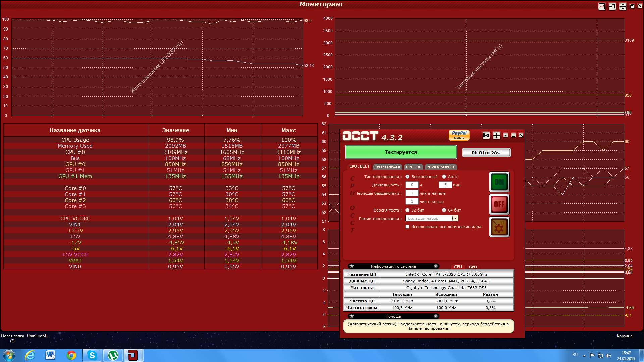644x362 pixels.
Task: Enable use all logical cores checkbox
Action: pyautogui.click(x=407, y=227)
